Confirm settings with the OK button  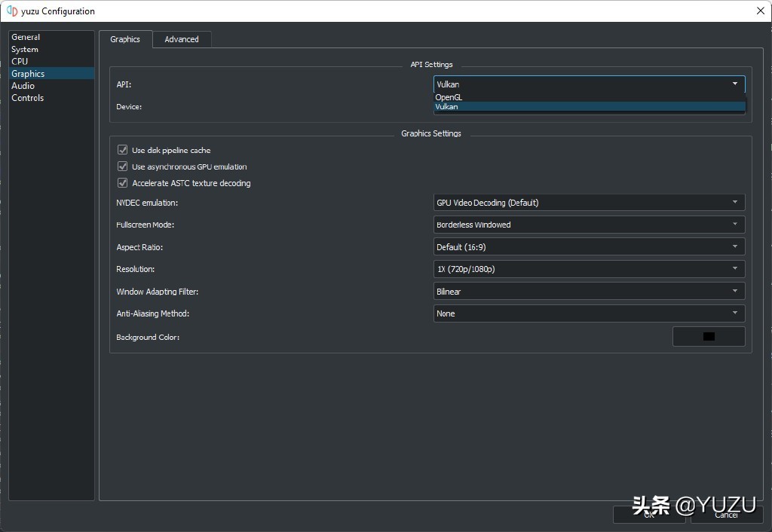[648, 515]
